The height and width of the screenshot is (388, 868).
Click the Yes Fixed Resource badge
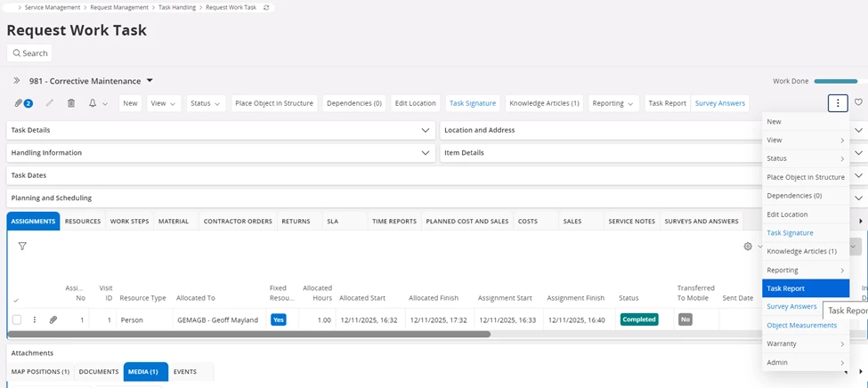click(x=279, y=319)
